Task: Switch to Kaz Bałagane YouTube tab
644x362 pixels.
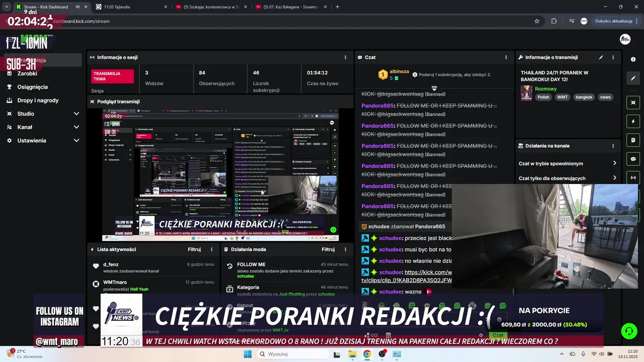Action: [291, 7]
